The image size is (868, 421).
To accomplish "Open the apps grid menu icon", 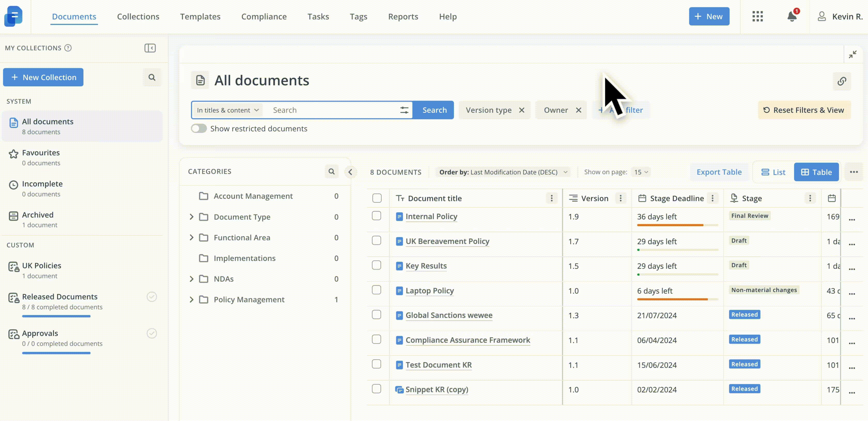I will tap(757, 16).
